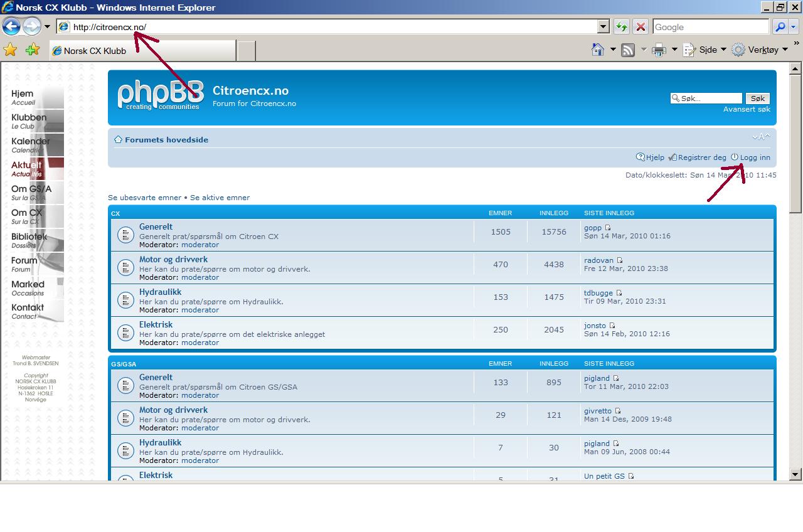Open the Recent Pages dropdown arrow

click(x=47, y=27)
